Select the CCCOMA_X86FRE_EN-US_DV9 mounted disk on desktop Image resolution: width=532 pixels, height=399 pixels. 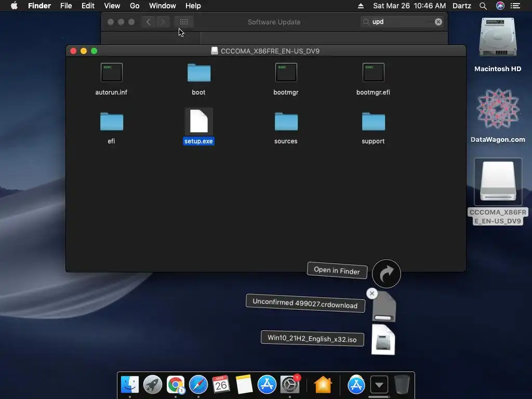pyautogui.click(x=498, y=181)
